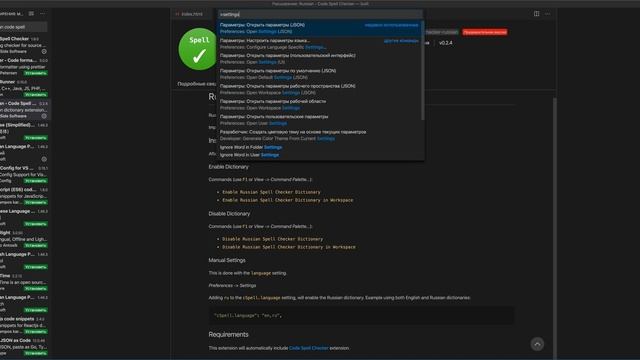Click the cSpell.language code block
The image size is (640, 360).
click(x=361, y=316)
